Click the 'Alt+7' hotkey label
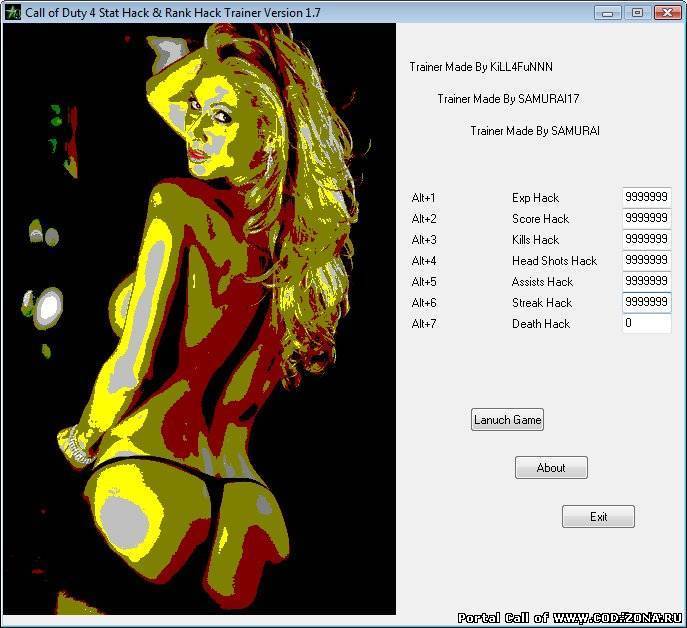This screenshot has height=628, width=687. [x=424, y=324]
